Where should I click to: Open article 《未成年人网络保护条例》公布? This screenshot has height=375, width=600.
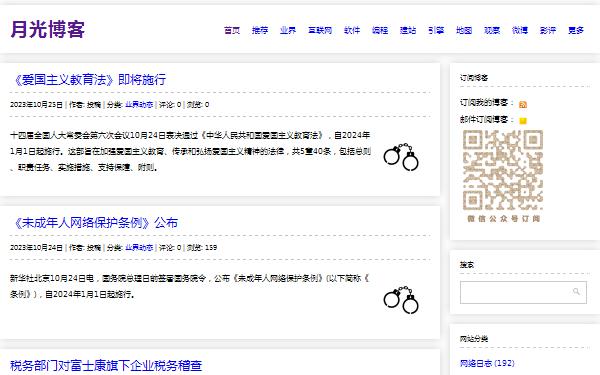pyautogui.click(x=94, y=223)
